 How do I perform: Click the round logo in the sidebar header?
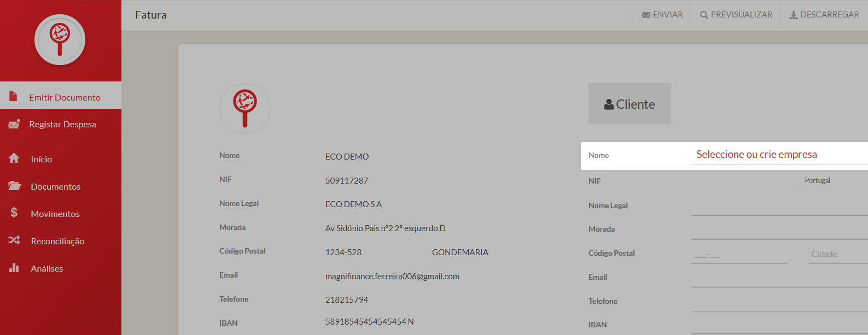pos(60,40)
